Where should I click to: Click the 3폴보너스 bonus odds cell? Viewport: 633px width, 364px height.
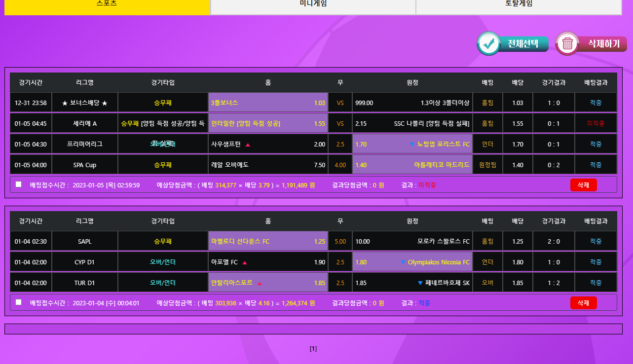268,103
